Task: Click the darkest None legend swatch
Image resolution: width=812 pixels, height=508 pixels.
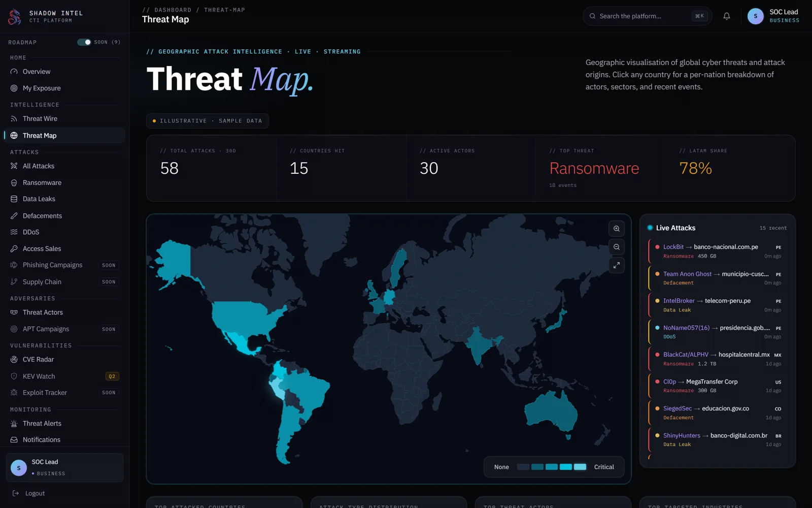Action: click(523, 467)
